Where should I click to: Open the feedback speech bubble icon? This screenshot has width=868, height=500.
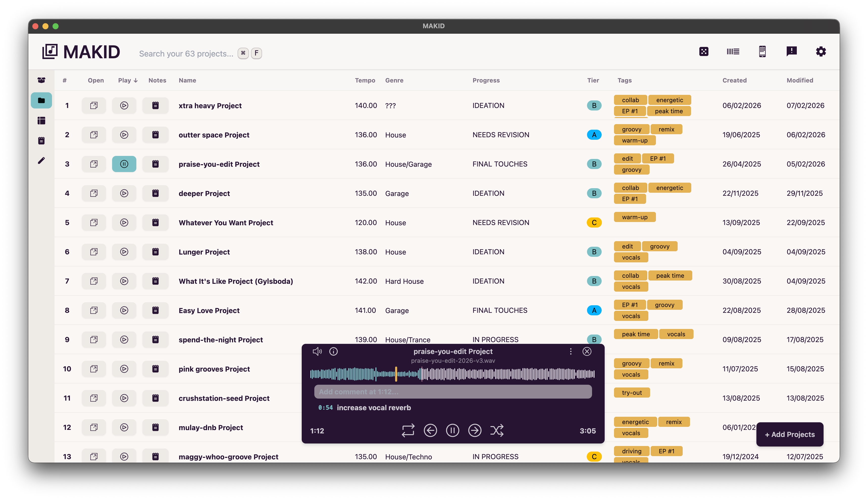click(x=791, y=51)
